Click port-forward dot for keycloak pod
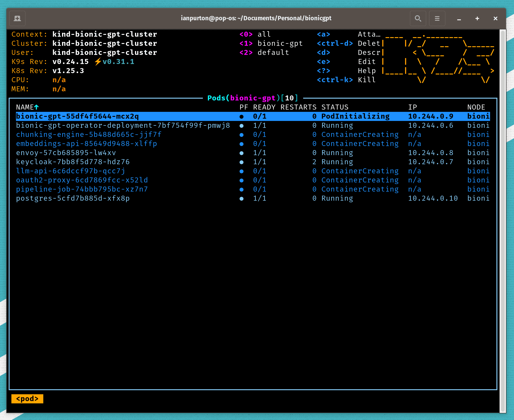The height and width of the screenshot is (420, 514). coord(241,162)
